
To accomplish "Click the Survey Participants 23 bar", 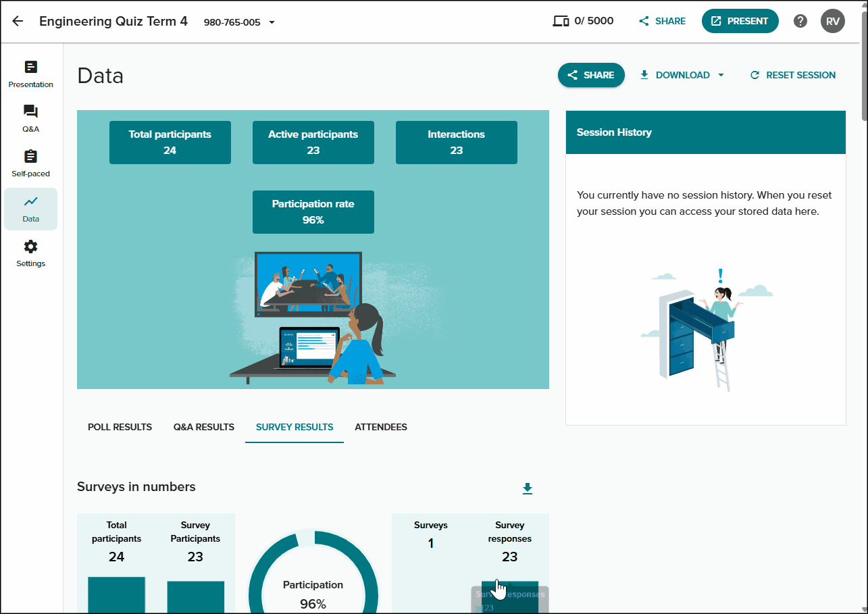I will (x=195, y=597).
